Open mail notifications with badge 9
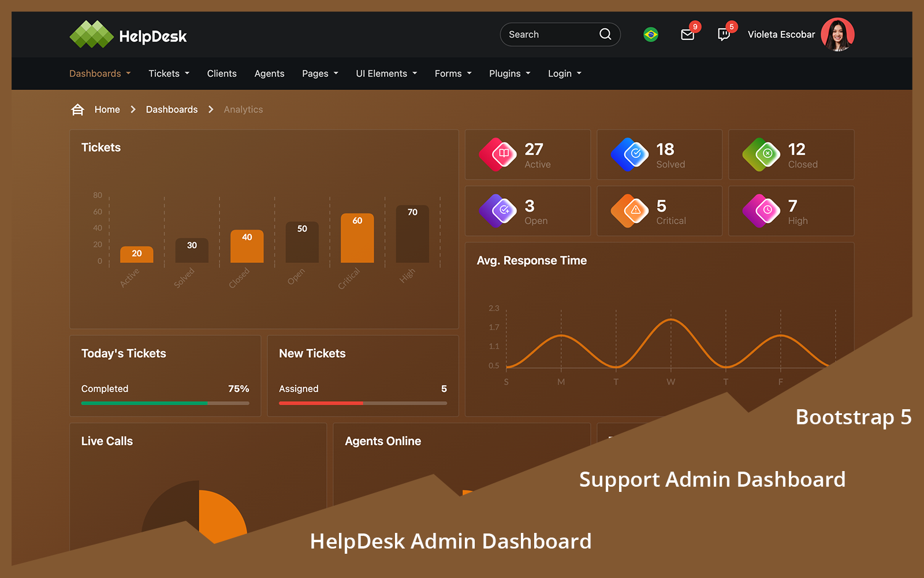The image size is (924, 578). (x=687, y=35)
